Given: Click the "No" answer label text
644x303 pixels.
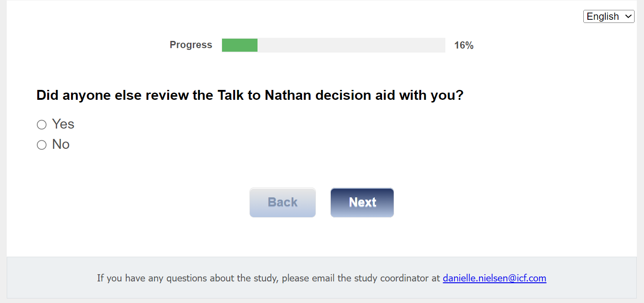Looking at the screenshot, I should pyautogui.click(x=61, y=144).
